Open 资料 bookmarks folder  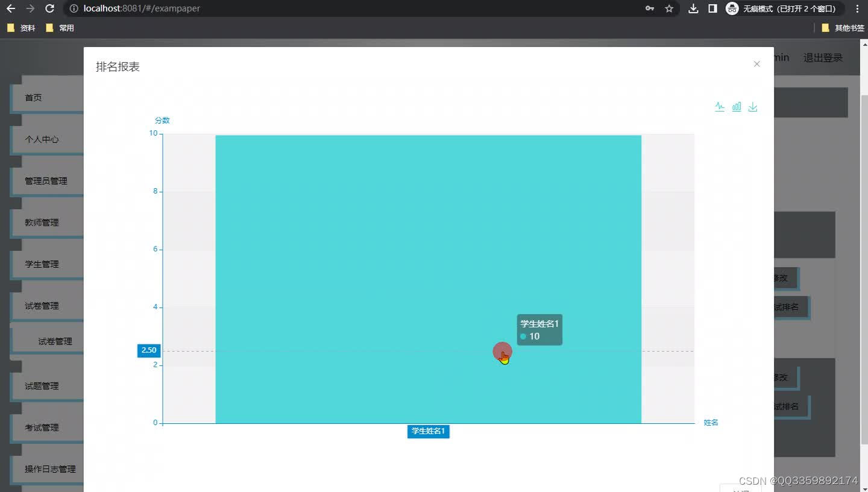(21, 28)
